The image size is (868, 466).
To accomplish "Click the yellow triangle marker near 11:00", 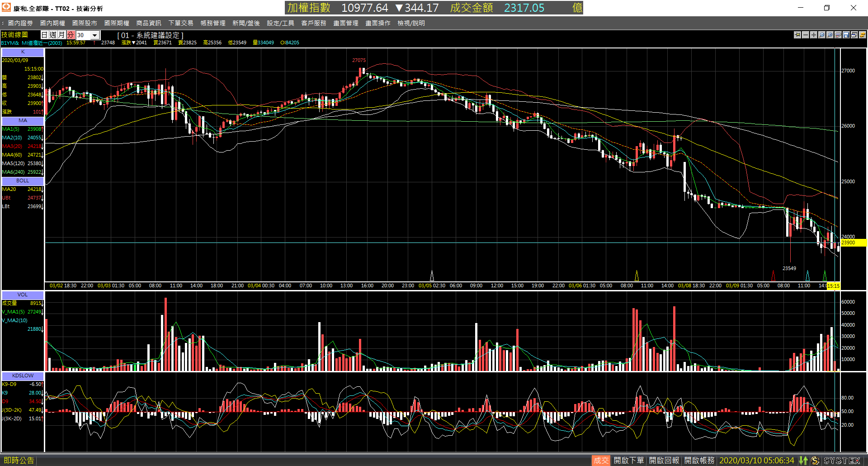I will click(637, 276).
